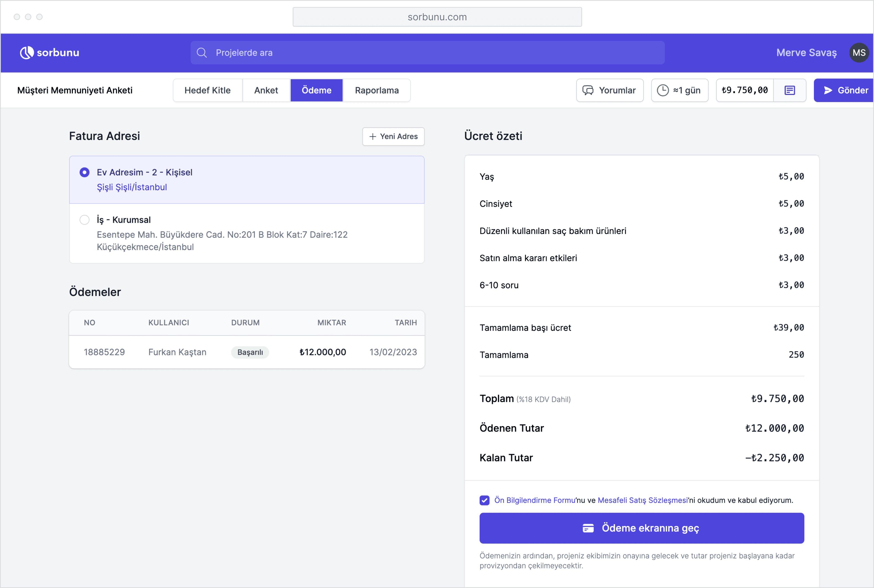
Task: Open the Mesafeli Satış Sözleşmesi link
Action: [643, 500]
